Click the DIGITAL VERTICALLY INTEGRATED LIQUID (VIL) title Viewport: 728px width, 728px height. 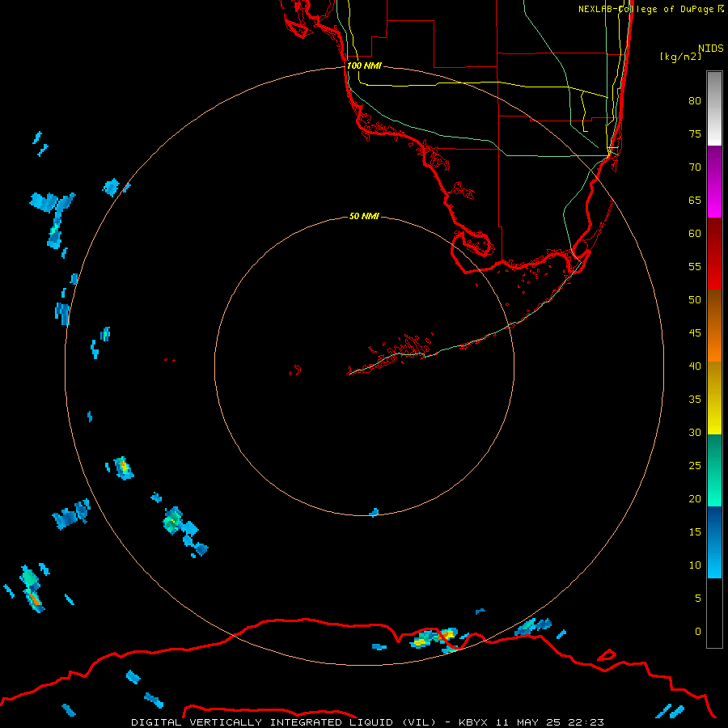tap(283, 722)
